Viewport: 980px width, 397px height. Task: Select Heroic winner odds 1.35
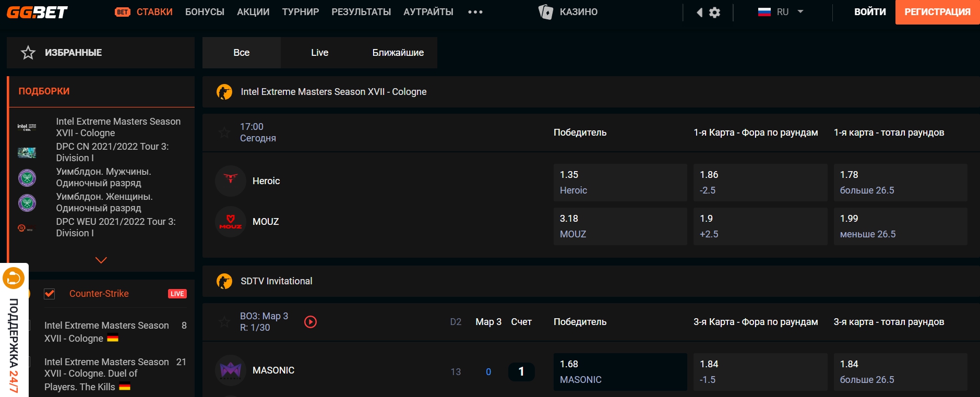pos(620,182)
